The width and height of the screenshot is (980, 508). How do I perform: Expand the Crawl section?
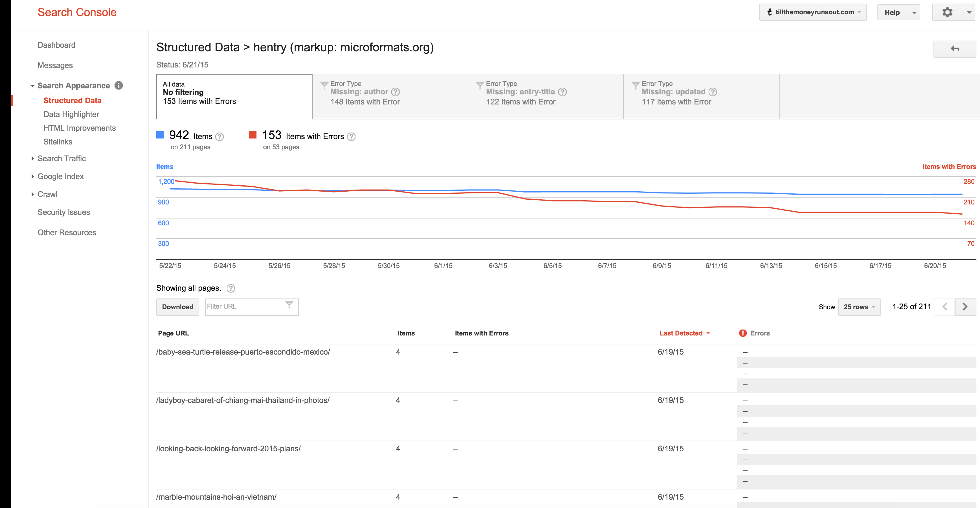pyautogui.click(x=32, y=194)
